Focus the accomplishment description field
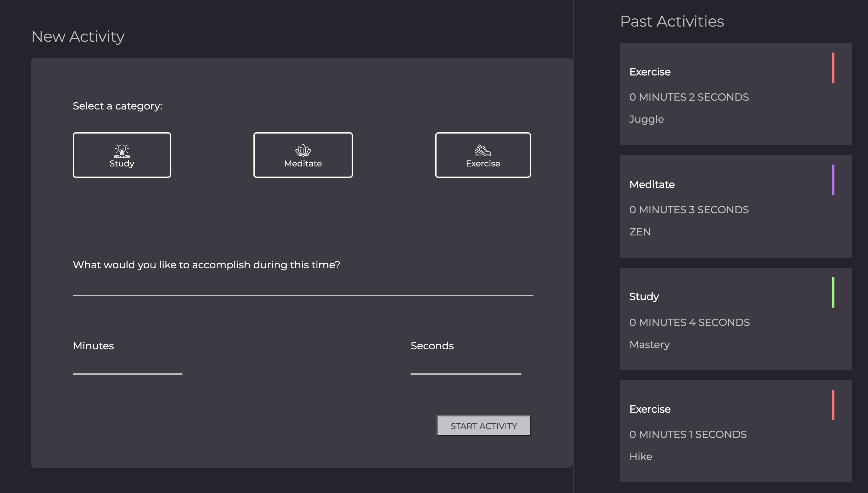Image resolution: width=868 pixels, height=493 pixels. pos(303,287)
